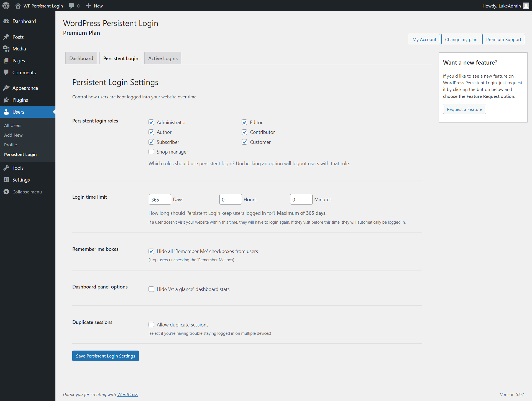Viewport: 532px width, 401px height.
Task: Uncheck the Customer role checkbox
Action: pyautogui.click(x=244, y=142)
